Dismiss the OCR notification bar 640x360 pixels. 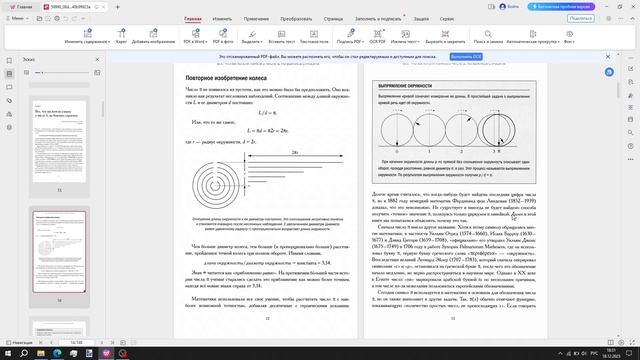tap(608, 57)
